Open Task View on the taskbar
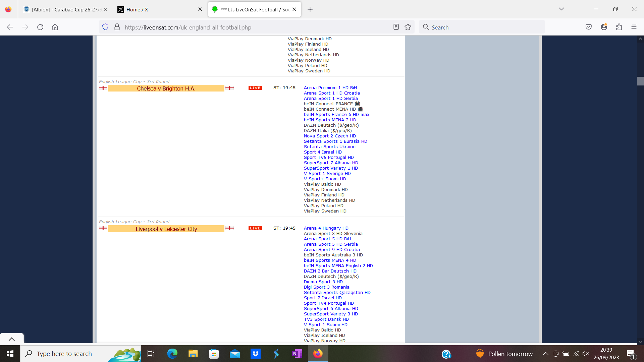Screen dimensions: 644x362 [151, 354]
